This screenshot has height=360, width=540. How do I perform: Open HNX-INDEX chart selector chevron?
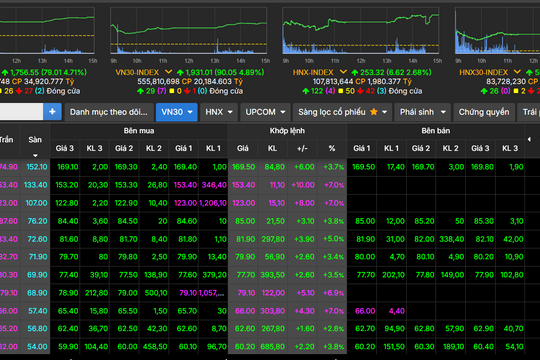pos(343,72)
